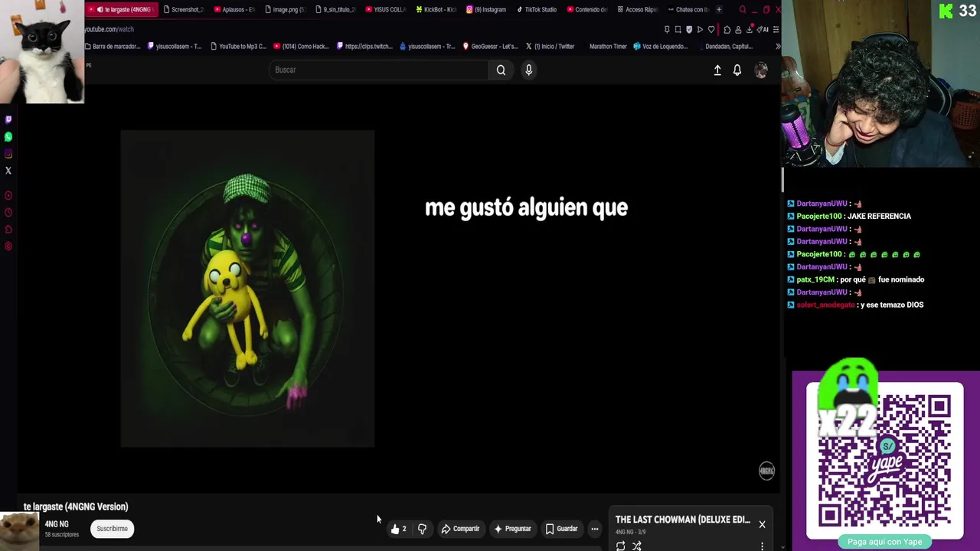Close THE LAST CHOWMAN playlist panel

pyautogui.click(x=762, y=524)
